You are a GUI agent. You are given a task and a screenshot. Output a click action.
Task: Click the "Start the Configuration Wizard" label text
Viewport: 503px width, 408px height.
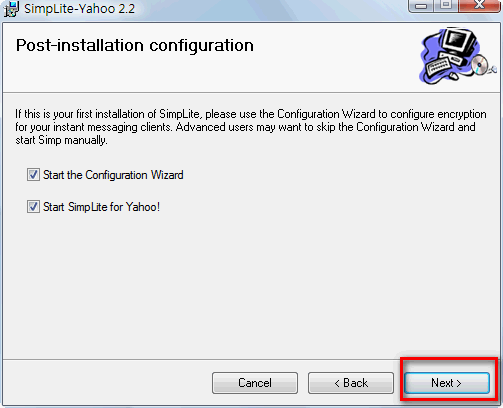tap(113, 175)
